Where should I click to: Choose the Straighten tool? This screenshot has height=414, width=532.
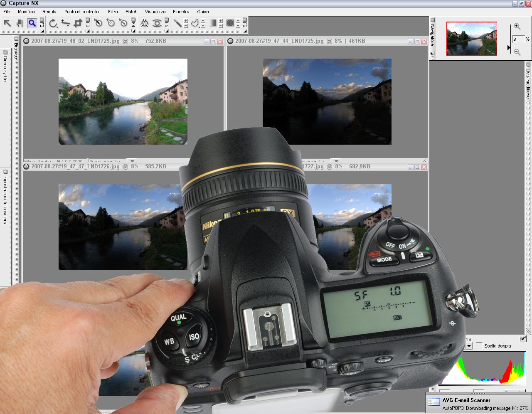click(x=65, y=23)
